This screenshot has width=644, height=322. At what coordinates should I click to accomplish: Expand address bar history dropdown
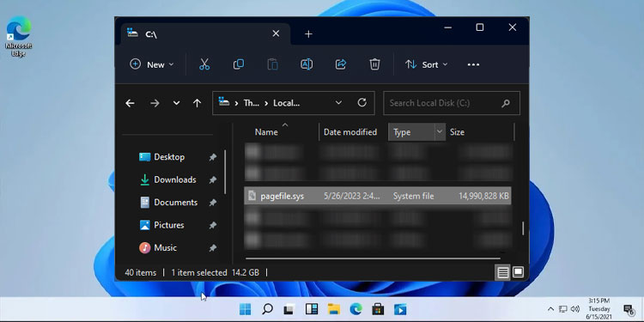click(x=338, y=103)
